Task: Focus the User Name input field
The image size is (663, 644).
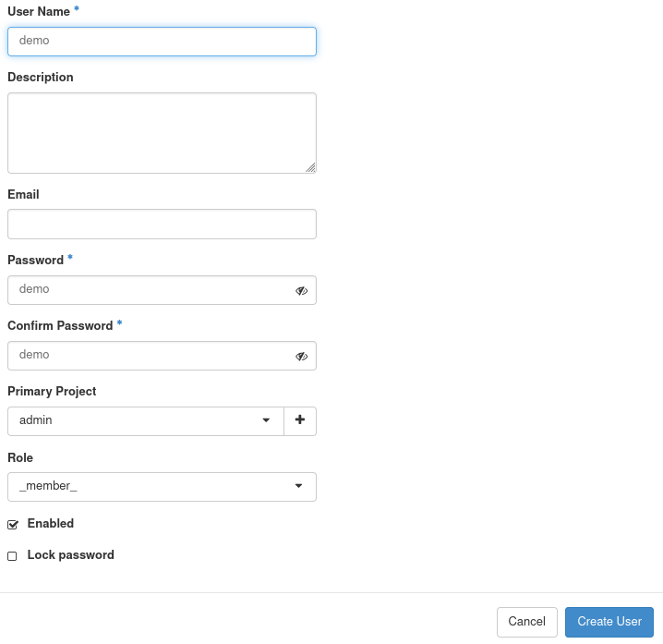Action: 162,41
